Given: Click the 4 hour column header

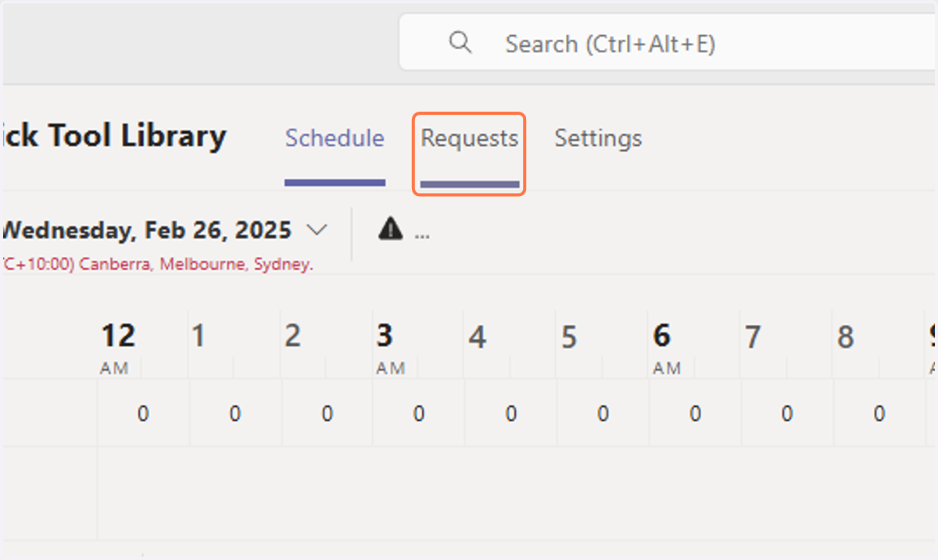Looking at the screenshot, I should pos(477,337).
